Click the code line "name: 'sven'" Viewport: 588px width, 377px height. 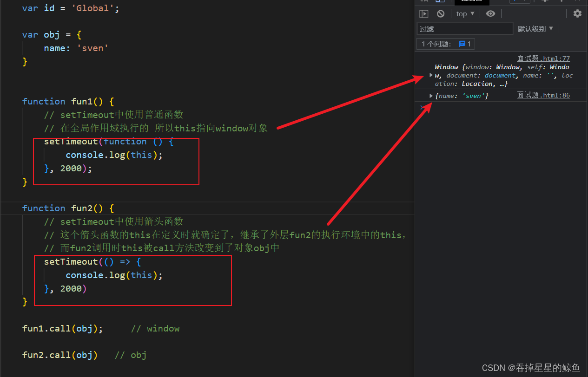coord(76,48)
